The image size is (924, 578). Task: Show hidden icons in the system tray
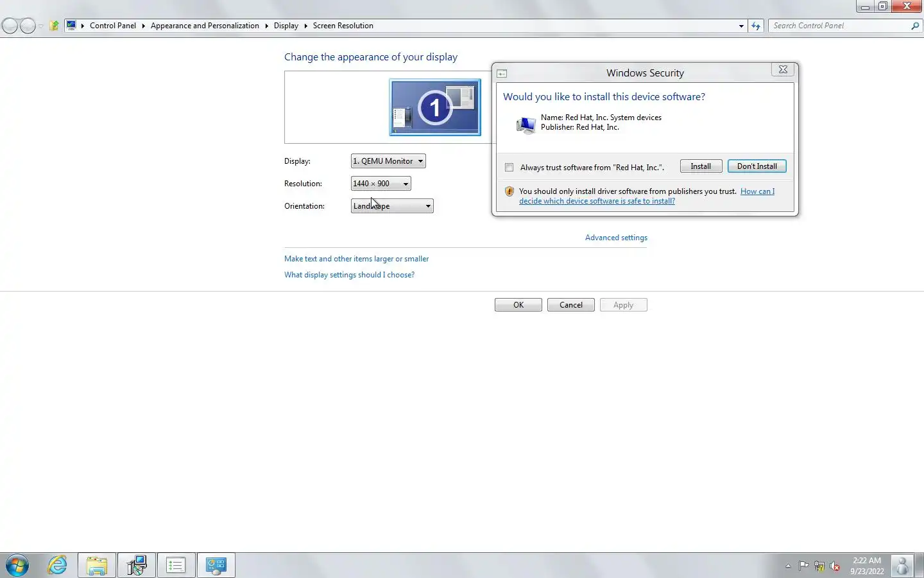tap(788, 566)
